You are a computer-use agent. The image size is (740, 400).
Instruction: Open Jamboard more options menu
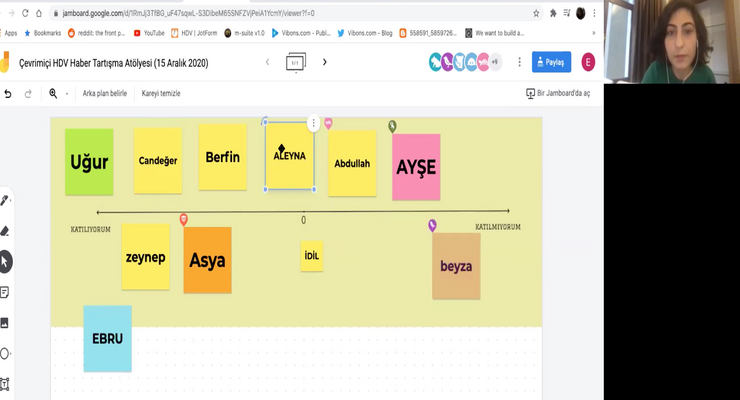(520, 62)
